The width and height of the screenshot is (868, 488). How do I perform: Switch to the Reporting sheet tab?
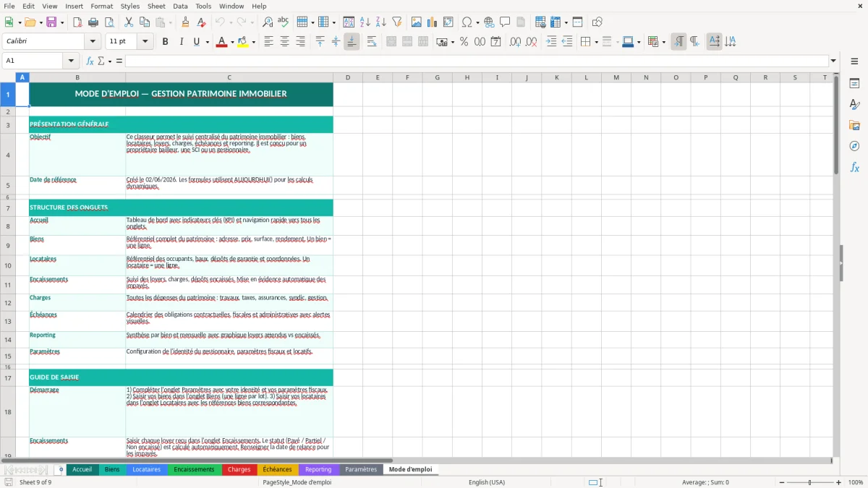[318, 469]
